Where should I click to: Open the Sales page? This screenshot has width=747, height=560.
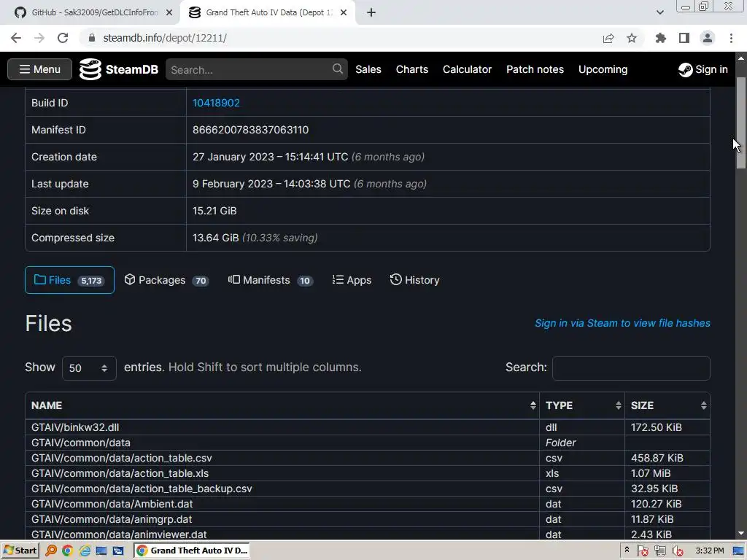click(368, 69)
